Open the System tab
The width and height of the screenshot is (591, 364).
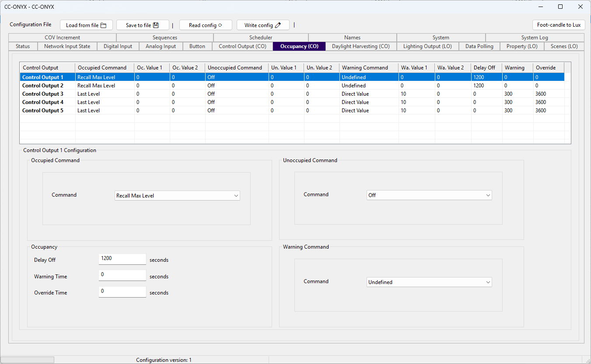[441, 38]
